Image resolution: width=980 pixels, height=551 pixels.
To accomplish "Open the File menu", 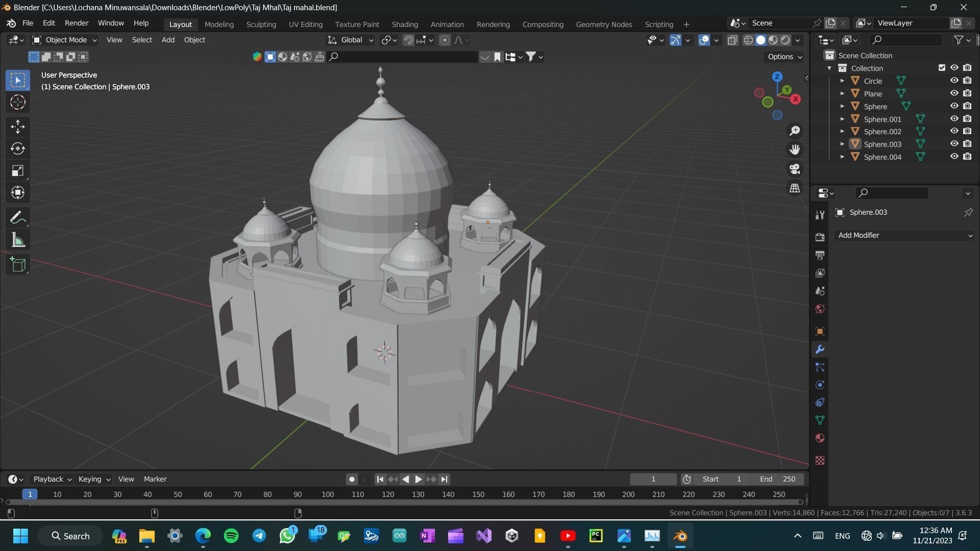I will pyautogui.click(x=28, y=23).
